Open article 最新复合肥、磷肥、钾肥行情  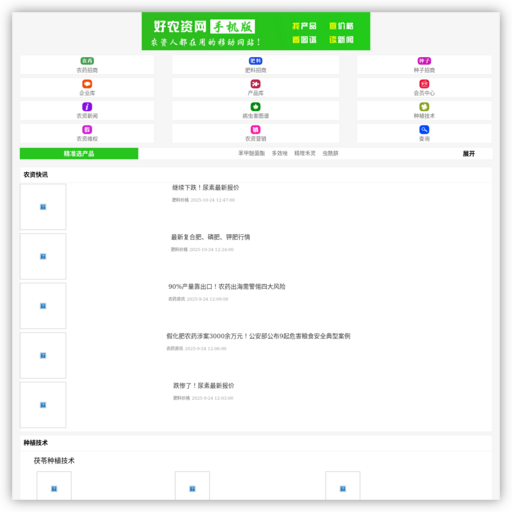point(211,237)
